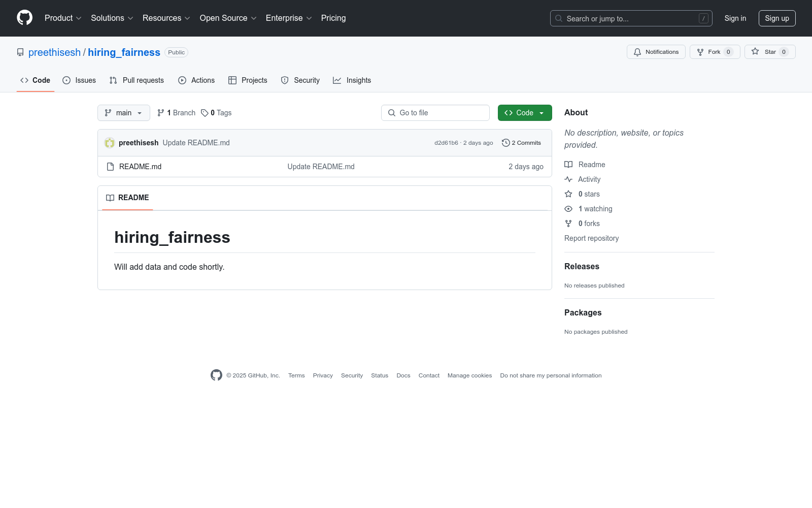Image resolution: width=812 pixels, height=508 pixels.
Task: Click the branch icon next to 1 Branch
Action: coord(161,113)
